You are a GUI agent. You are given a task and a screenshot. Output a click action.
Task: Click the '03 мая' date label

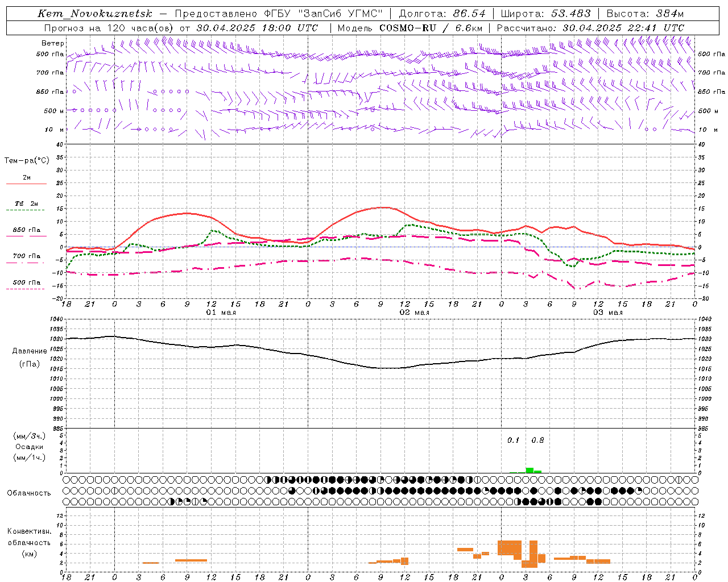(608, 313)
